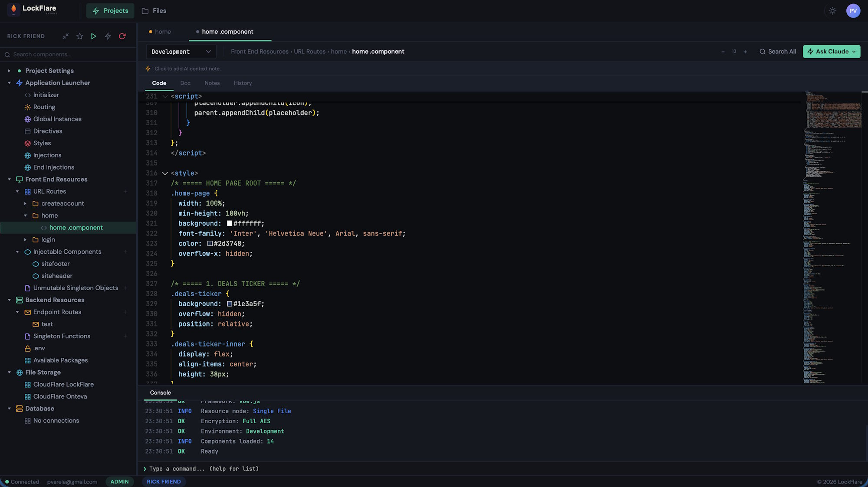The height and width of the screenshot is (487, 868).
Task: Click the #1e3a5f color swatch on line 329
Action: pos(230,304)
